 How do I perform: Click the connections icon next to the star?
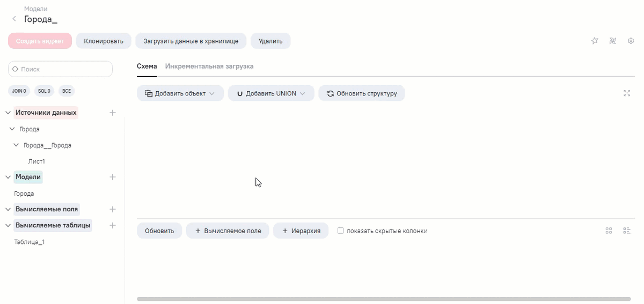click(613, 41)
